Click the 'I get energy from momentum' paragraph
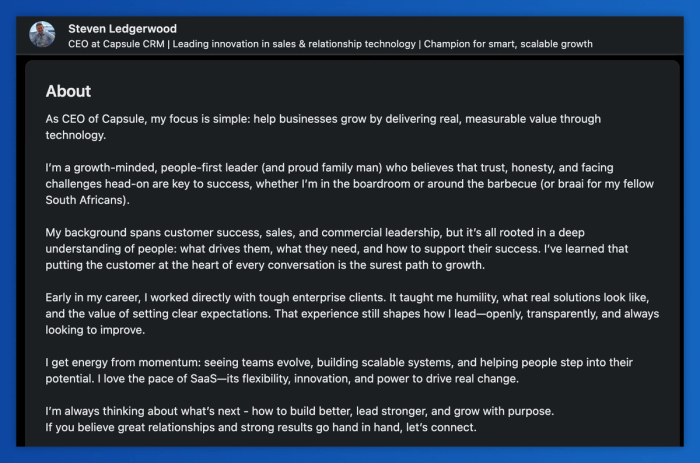 339,370
